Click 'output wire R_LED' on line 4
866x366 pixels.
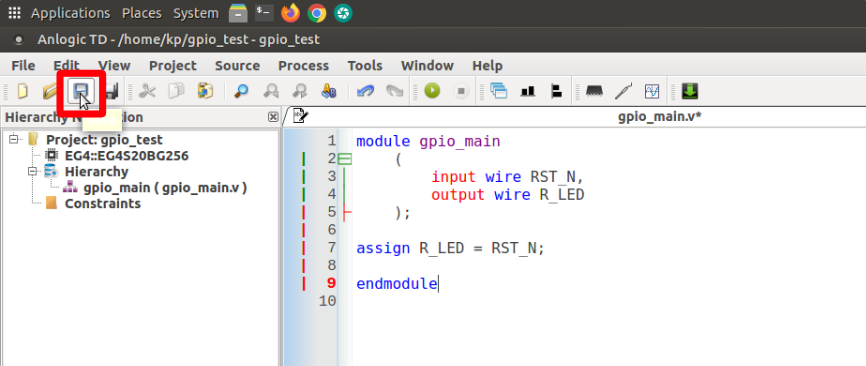508,195
